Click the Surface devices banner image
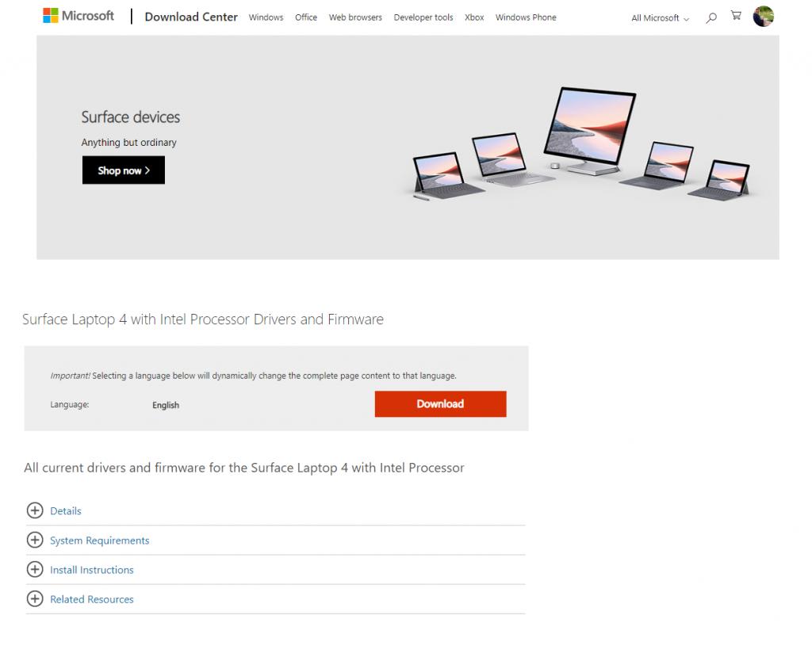The height and width of the screenshot is (665, 812). 579,147
